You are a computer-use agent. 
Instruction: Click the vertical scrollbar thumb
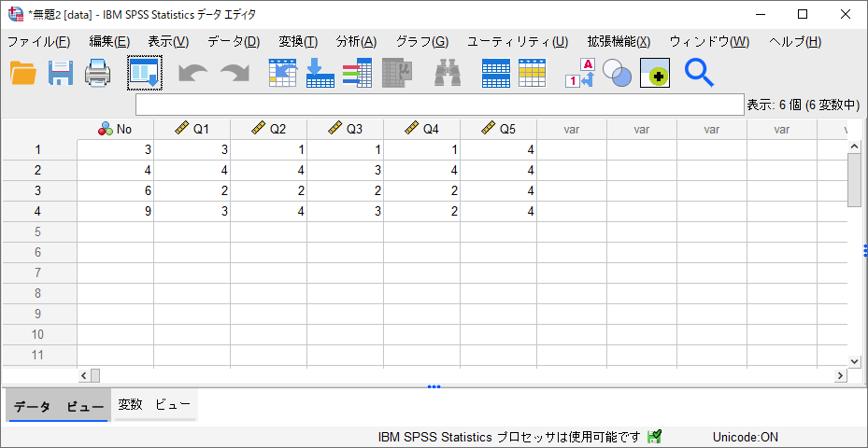[x=854, y=180]
